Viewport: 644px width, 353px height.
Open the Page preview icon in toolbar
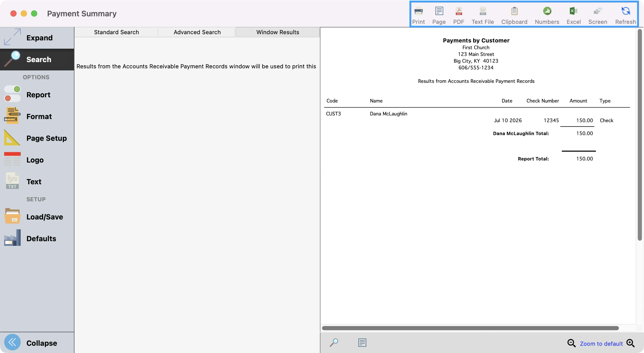pos(439,11)
